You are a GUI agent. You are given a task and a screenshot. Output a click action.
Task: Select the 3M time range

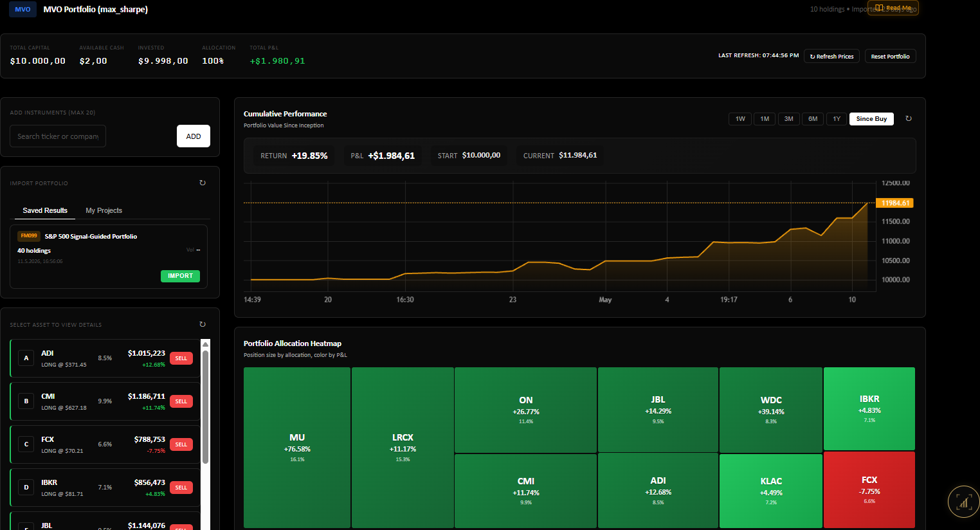pos(788,119)
